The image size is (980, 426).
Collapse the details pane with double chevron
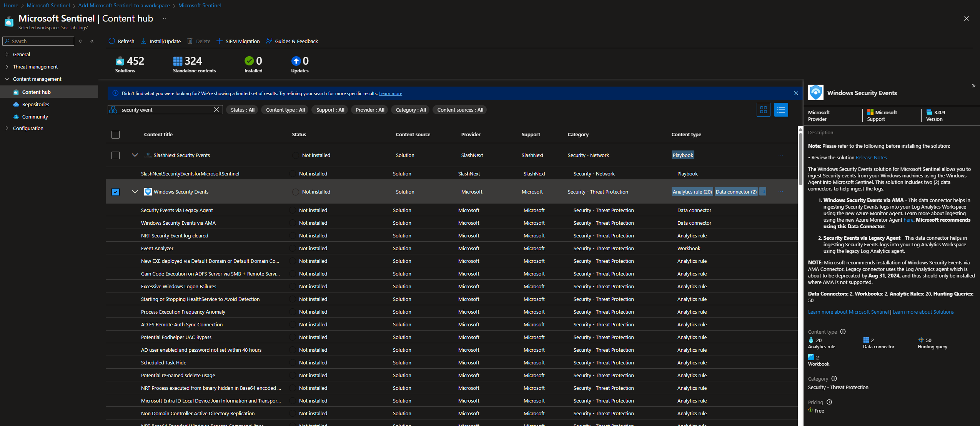point(973,86)
